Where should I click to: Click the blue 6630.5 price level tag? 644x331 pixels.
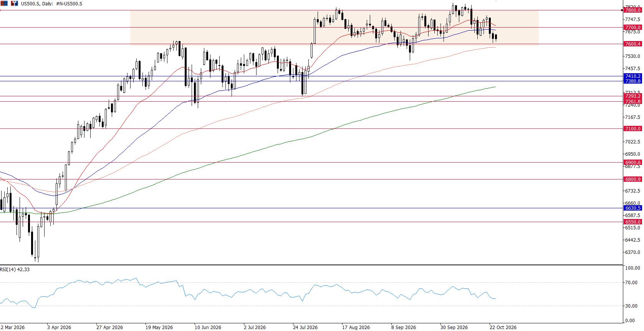pos(632,208)
